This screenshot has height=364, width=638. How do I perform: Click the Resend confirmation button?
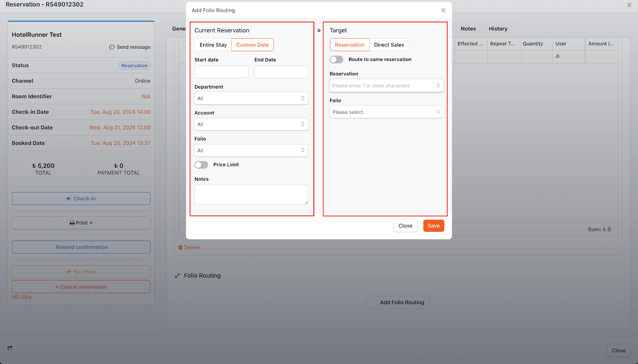click(x=81, y=247)
